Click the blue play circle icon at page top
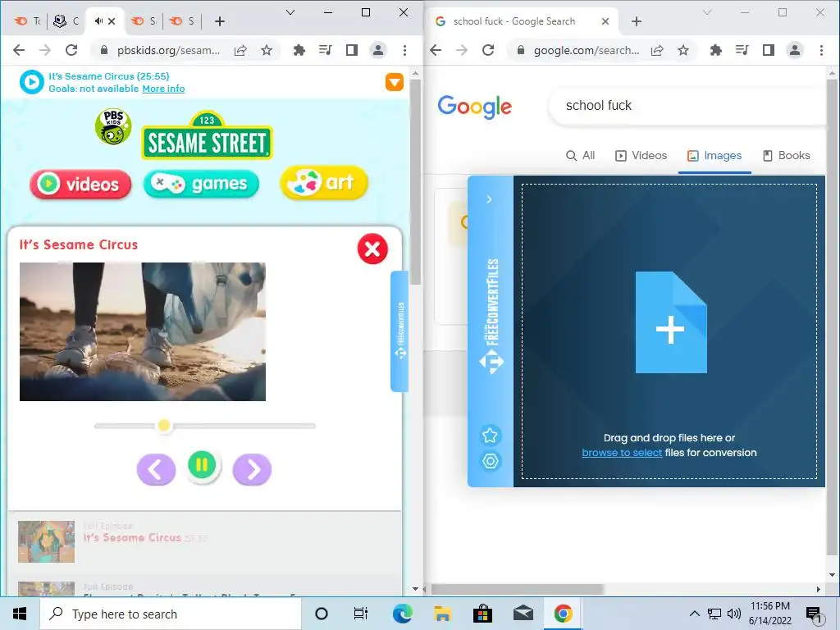 pyautogui.click(x=32, y=82)
